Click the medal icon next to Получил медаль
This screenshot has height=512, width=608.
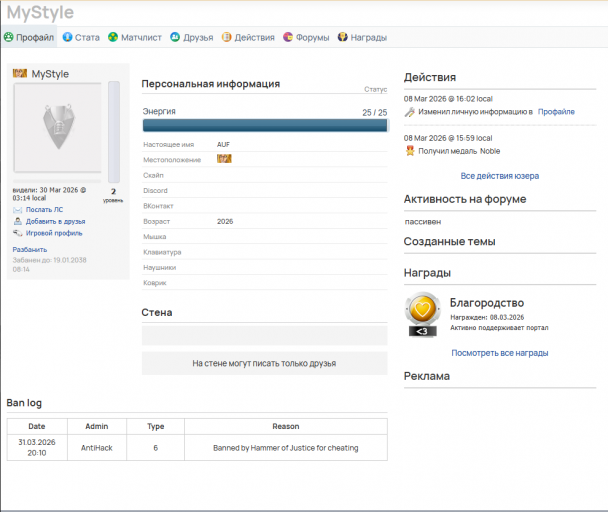point(410,151)
